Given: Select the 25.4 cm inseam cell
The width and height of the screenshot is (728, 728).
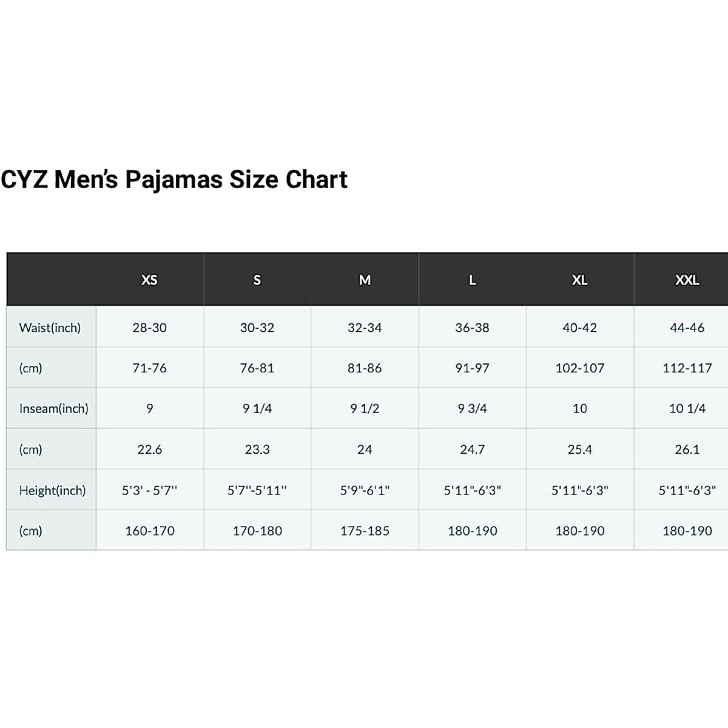Looking at the screenshot, I should (x=579, y=450).
